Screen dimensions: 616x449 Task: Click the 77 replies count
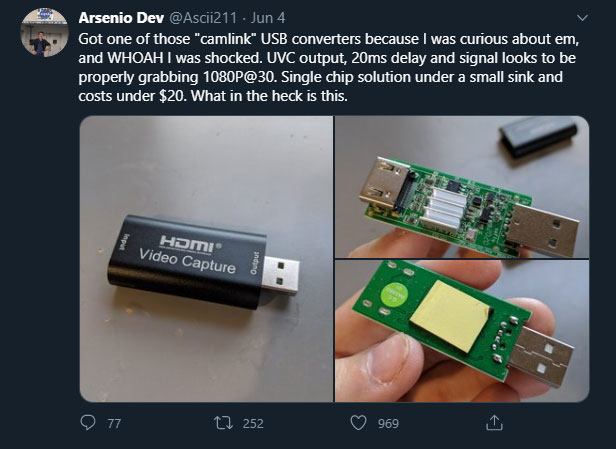coord(114,423)
